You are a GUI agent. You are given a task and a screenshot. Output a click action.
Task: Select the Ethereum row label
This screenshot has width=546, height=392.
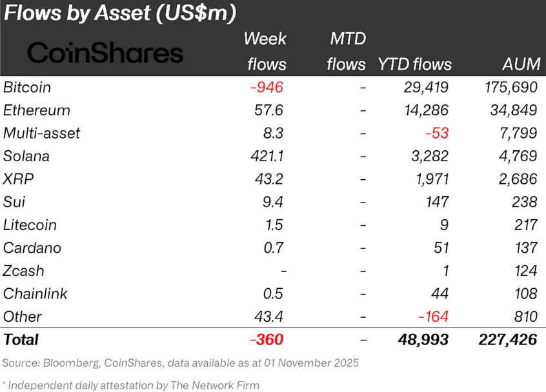pyautogui.click(x=37, y=110)
